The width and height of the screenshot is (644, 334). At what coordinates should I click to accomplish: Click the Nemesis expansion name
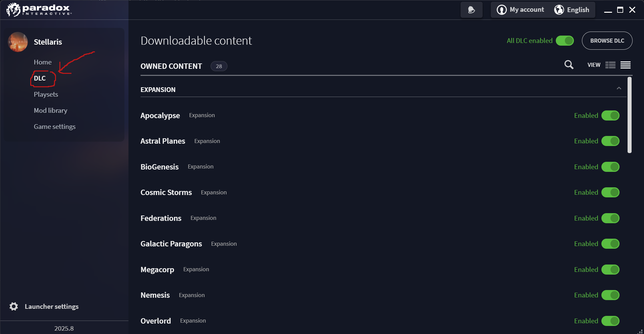(x=155, y=295)
